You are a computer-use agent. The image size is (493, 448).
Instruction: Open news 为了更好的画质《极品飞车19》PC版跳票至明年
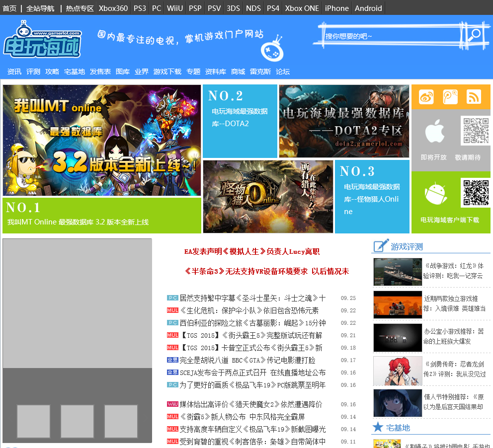[252, 385]
